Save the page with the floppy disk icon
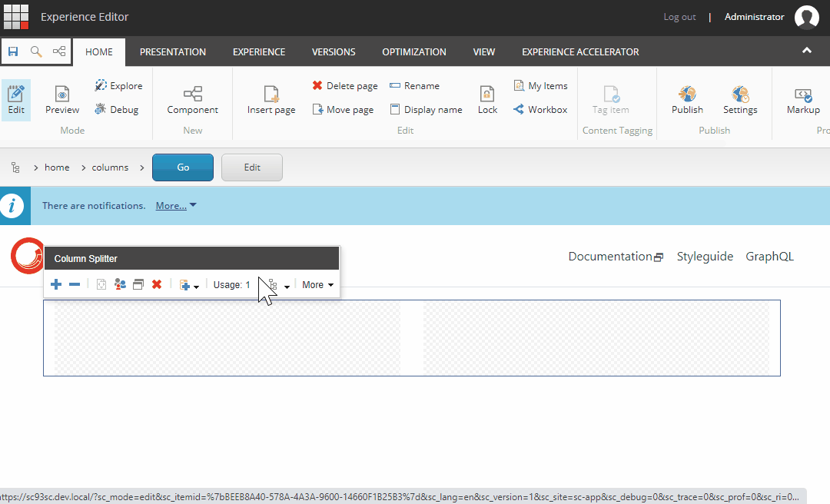 pos(13,51)
